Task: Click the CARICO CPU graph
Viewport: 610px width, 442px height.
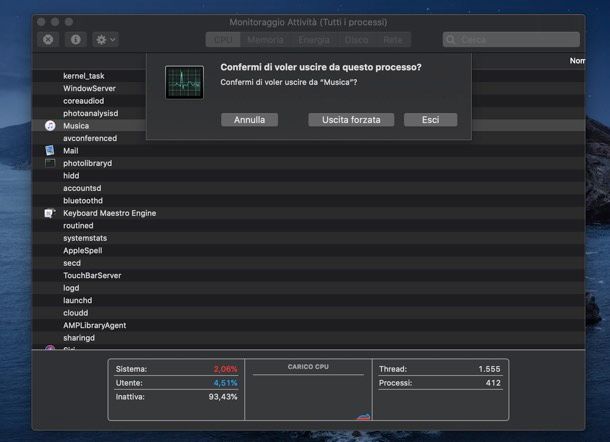Action: (x=308, y=397)
